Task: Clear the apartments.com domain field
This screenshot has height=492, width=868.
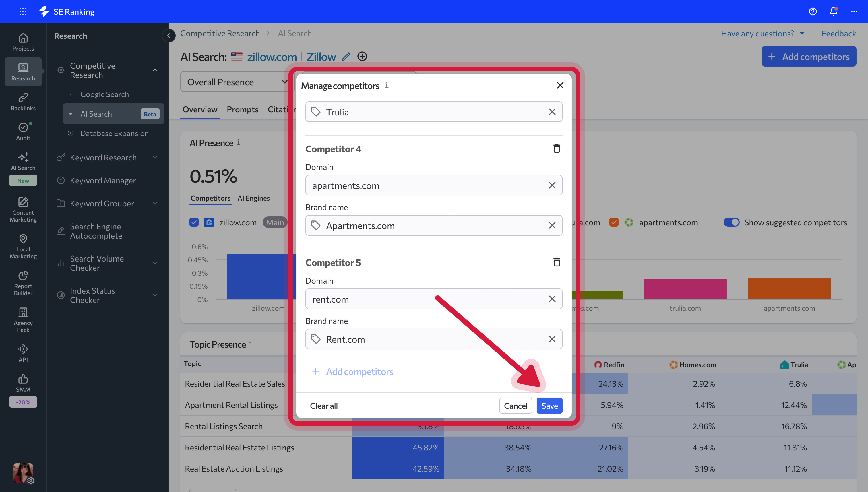Action: tap(552, 185)
